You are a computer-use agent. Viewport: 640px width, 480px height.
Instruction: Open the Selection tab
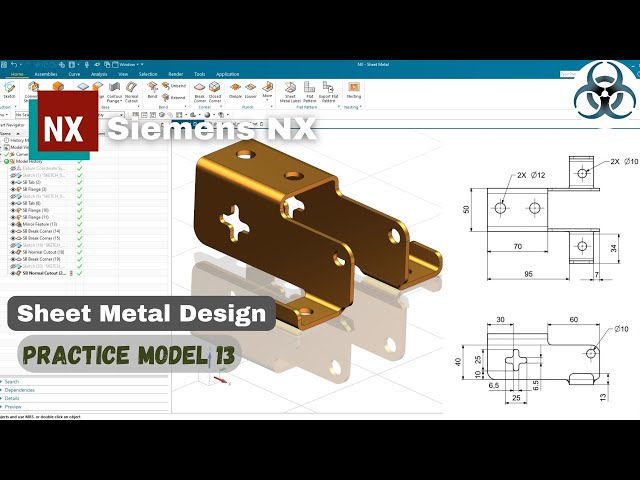point(148,74)
